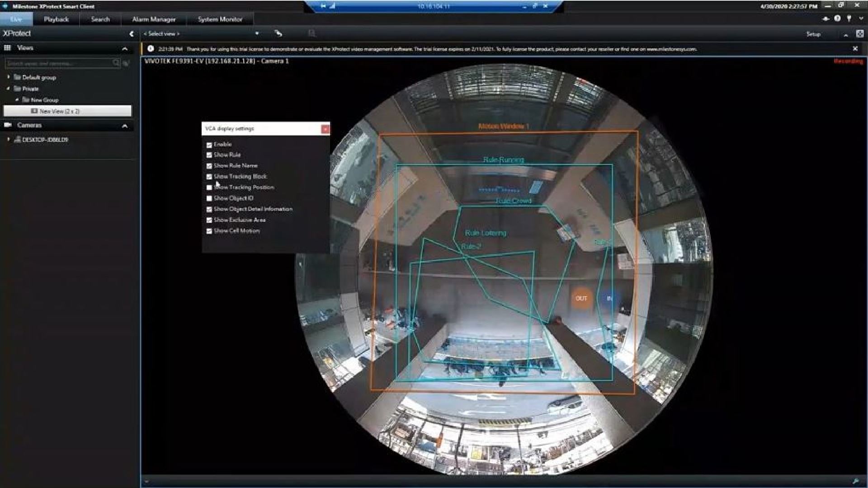This screenshot has width=868, height=488.
Task: Click the Milestone app logo in title bar
Action: point(5,6)
